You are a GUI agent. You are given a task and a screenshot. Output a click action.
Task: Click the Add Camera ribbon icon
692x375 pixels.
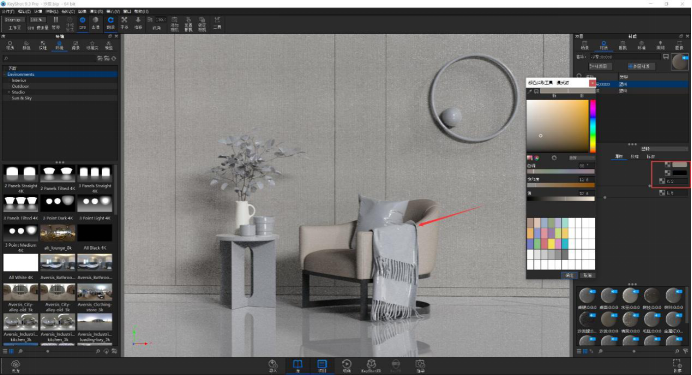pyautogui.click(x=175, y=24)
